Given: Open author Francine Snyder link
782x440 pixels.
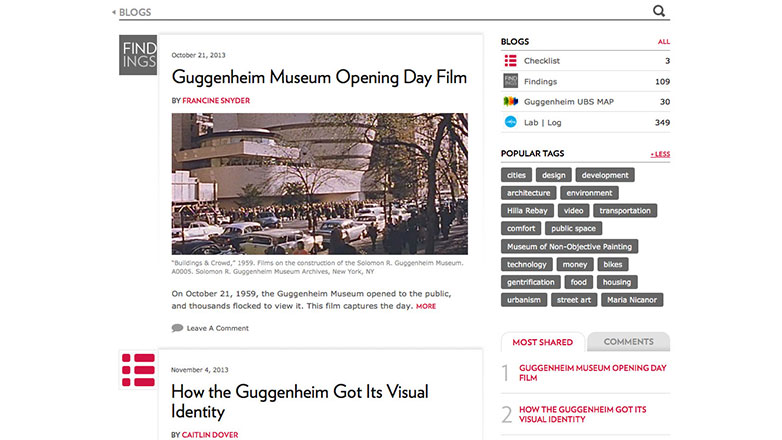Looking at the screenshot, I should click(x=216, y=100).
